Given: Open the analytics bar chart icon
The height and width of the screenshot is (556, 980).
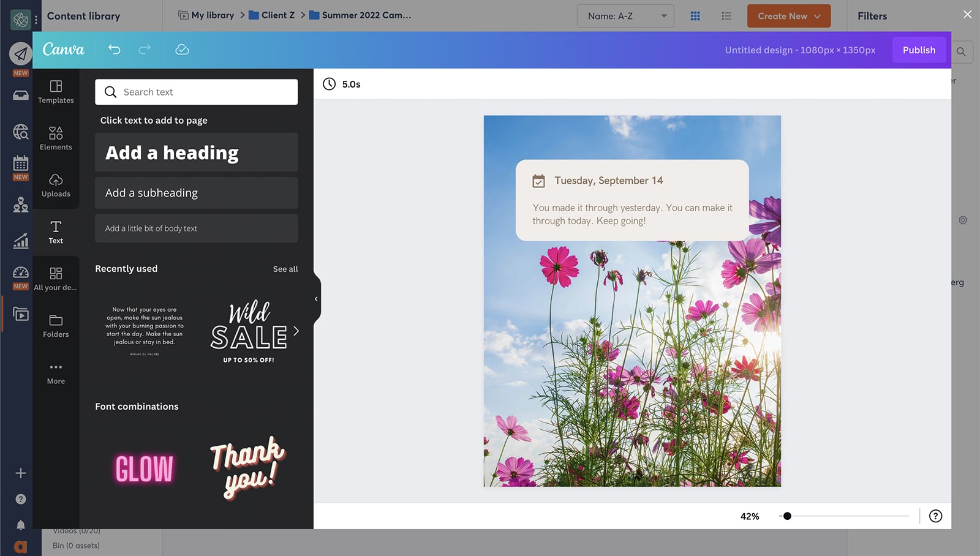Looking at the screenshot, I should point(21,241).
